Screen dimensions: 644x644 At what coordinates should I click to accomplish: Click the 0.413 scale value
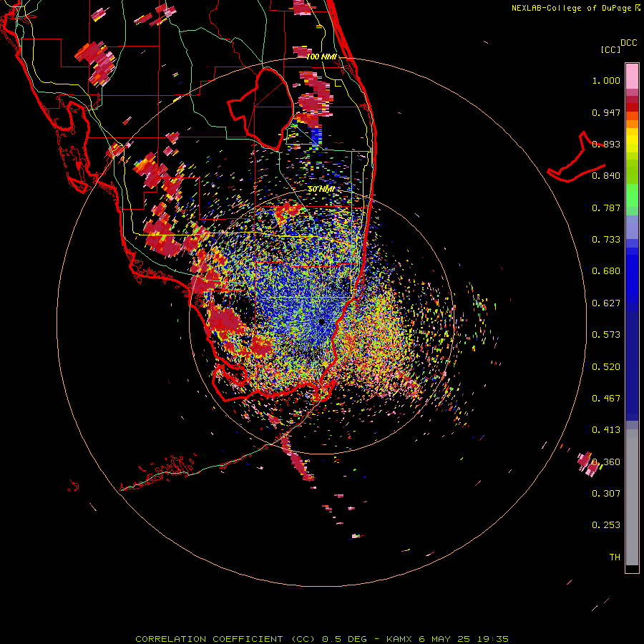606,430
